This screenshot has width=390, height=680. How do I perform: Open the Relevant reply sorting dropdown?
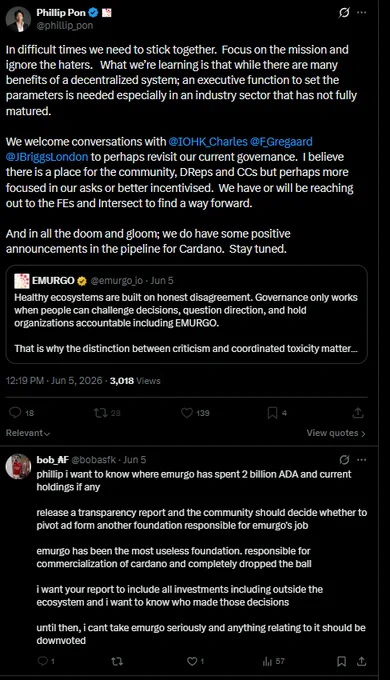[x=28, y=433]
